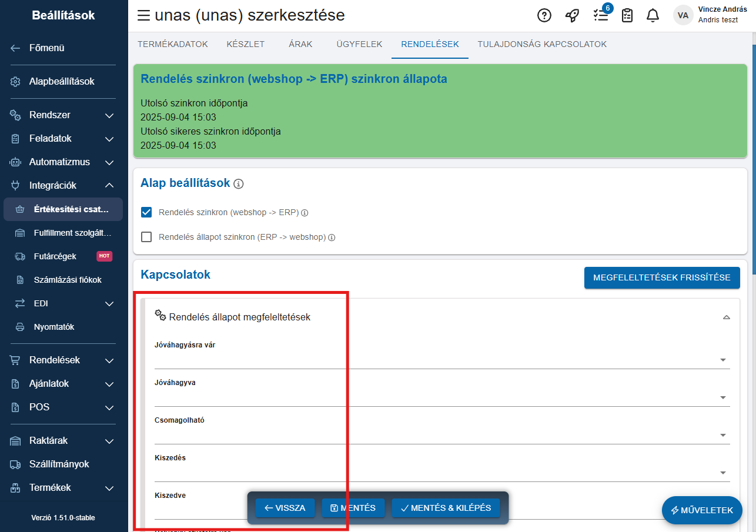
Task: Click Megfeleltetések frissítése button
Action: click(661, 277)
